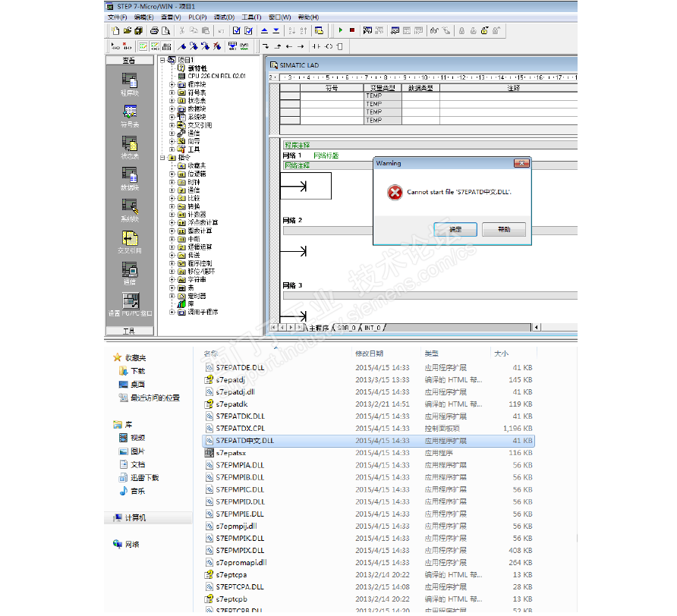Expand the 位逻辑 instruction folder

(x=172, y=174)
